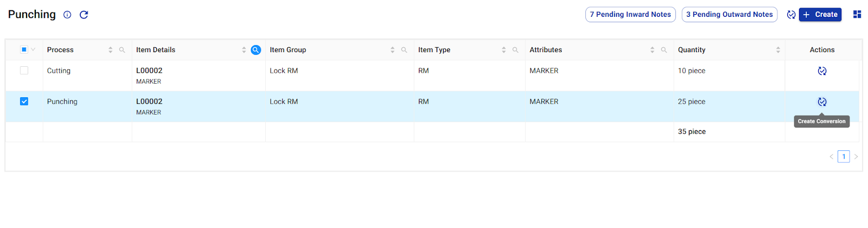
Task: Uncheck the Punching row checkbox
Action: pos(24,102)
